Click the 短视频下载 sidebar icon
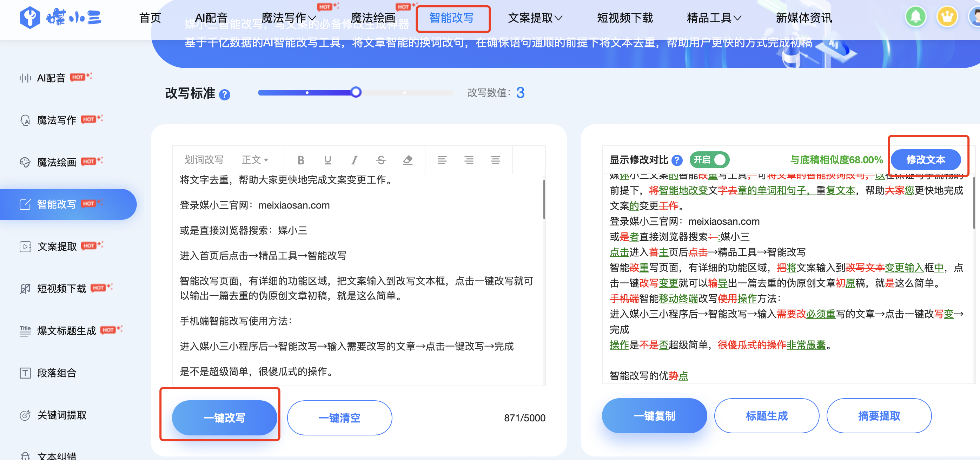Image resolution: width=980 pixels, height=460 pixels. coord(25,289)
